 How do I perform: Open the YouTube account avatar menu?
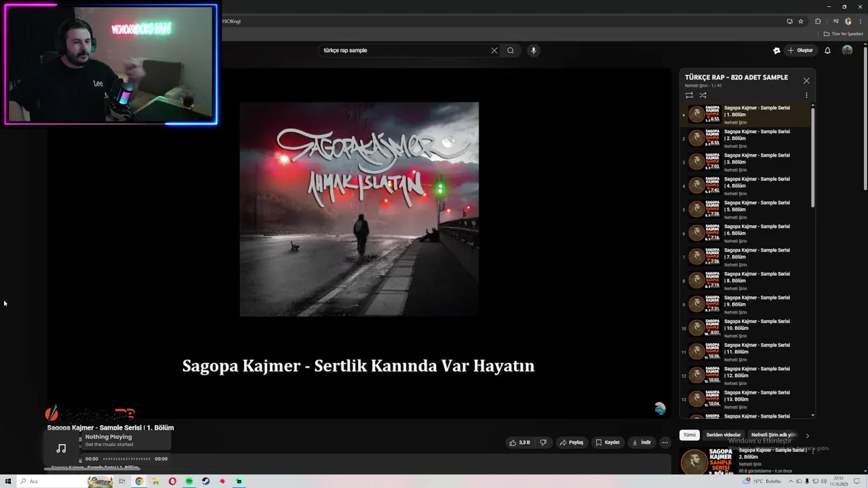pos(847,50)
